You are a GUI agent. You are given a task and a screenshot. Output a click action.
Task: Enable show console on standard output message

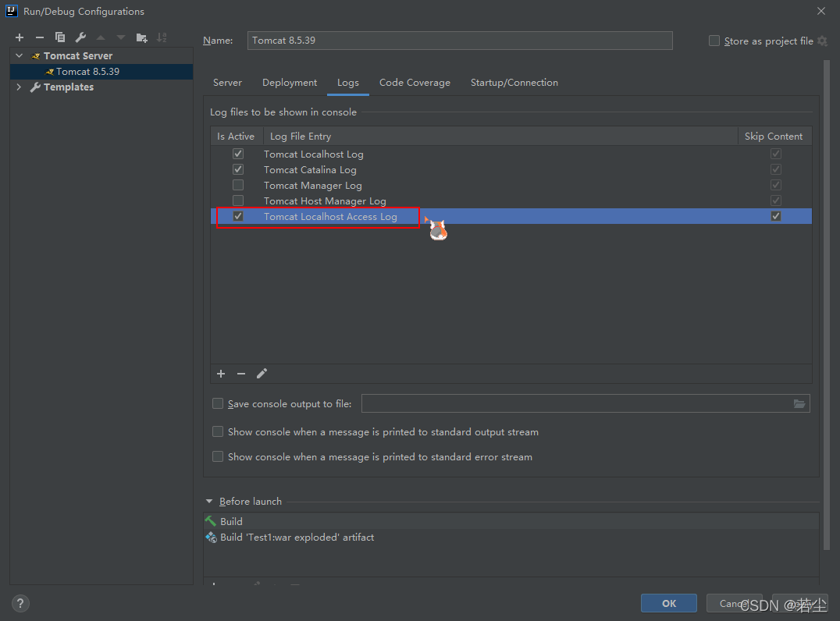pos(218,431)
